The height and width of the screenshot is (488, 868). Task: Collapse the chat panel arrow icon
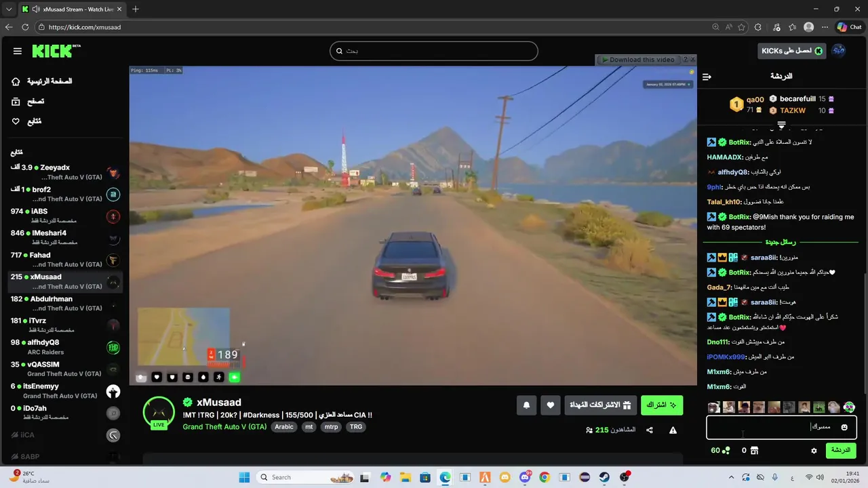click(707, 77)
